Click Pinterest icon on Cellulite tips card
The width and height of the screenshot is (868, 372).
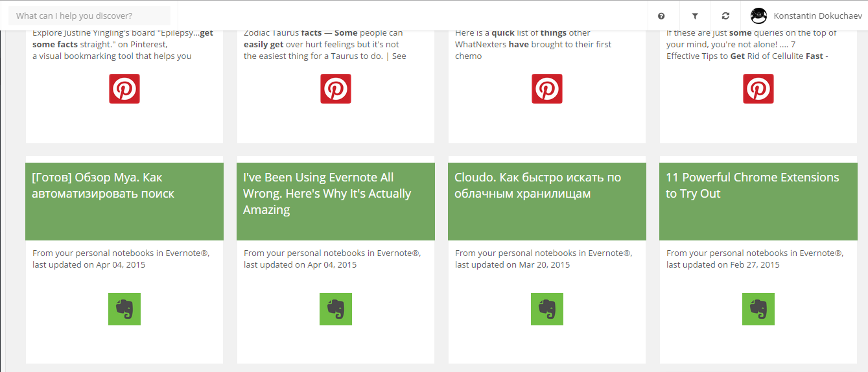tap(758, 89)
